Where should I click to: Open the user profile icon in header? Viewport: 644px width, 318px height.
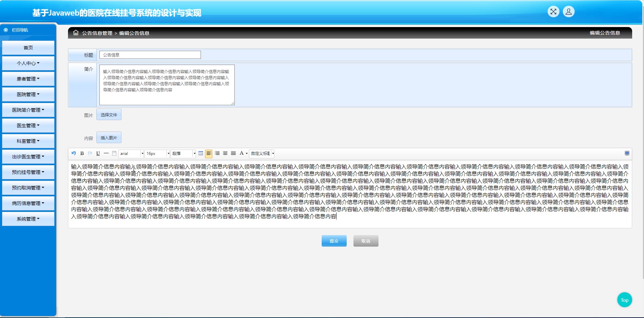pyautogui.click(x=569, y=12)
